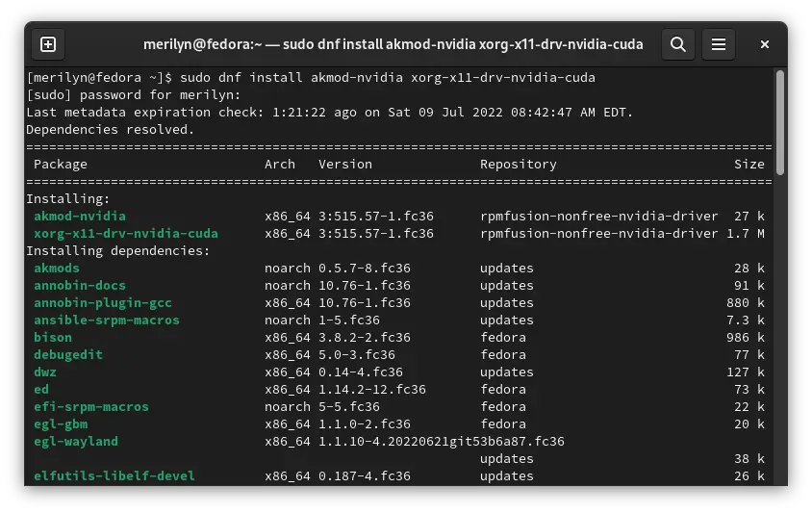This screenshot has height=513, width=812.
Task: Click the debugedit package name
Action: click(x=68, y=355)
